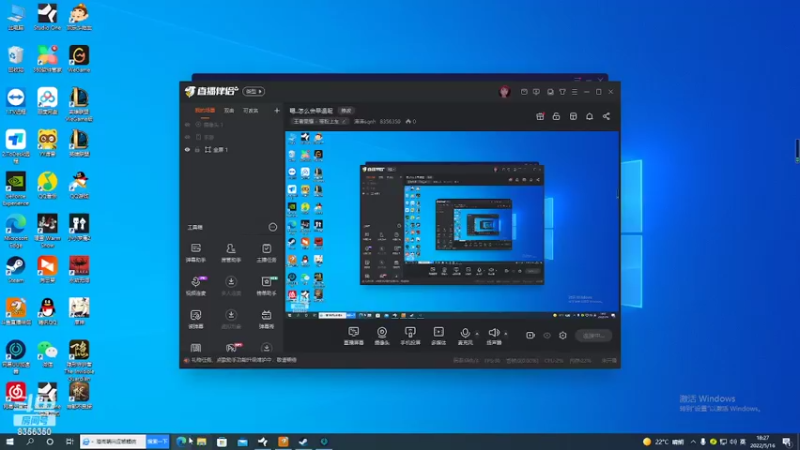Switch to the third scene tab
Viewport: 800px width, 450px height.
click(251, 110)
